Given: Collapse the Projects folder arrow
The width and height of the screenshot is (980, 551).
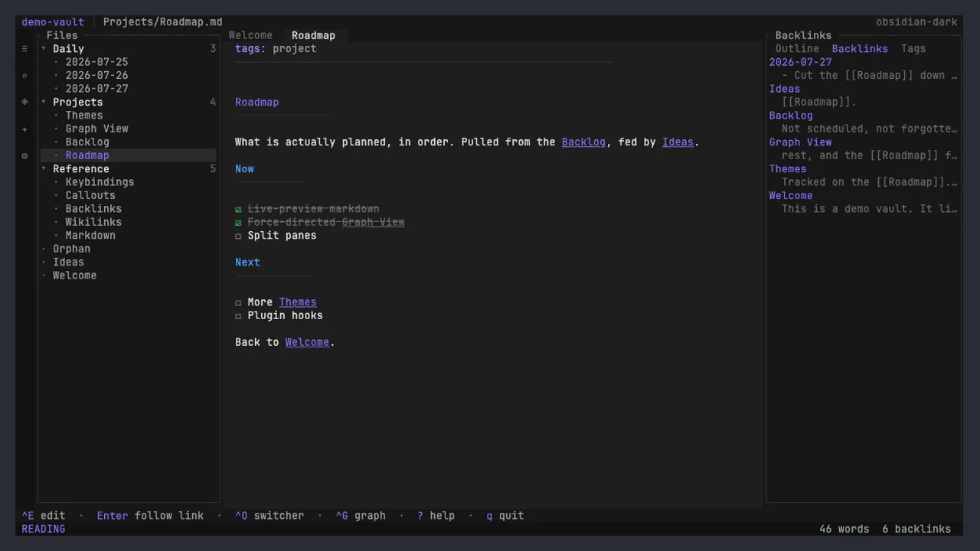Looking at the screenshot, I should coord(44,103).
